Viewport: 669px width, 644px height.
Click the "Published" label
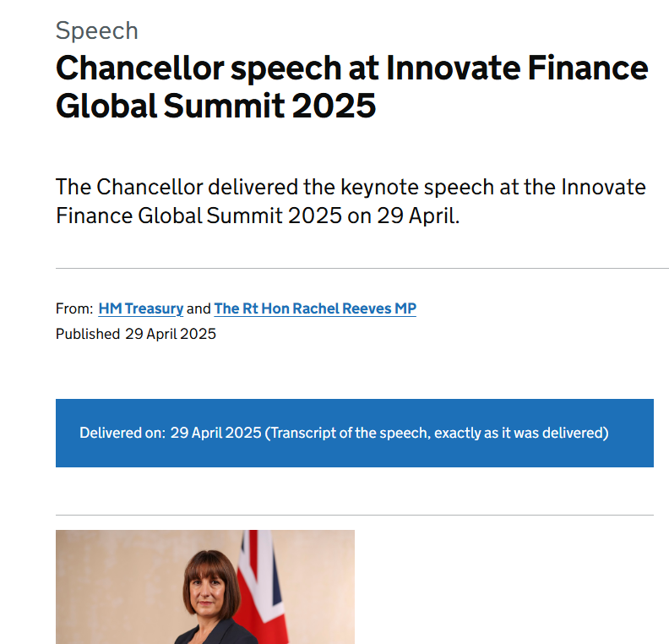tap(88, 334)
